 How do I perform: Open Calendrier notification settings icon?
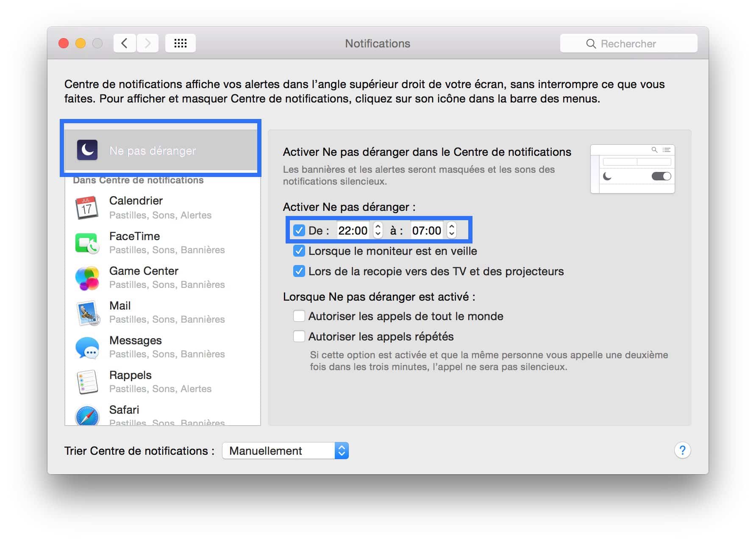[87, 207]
